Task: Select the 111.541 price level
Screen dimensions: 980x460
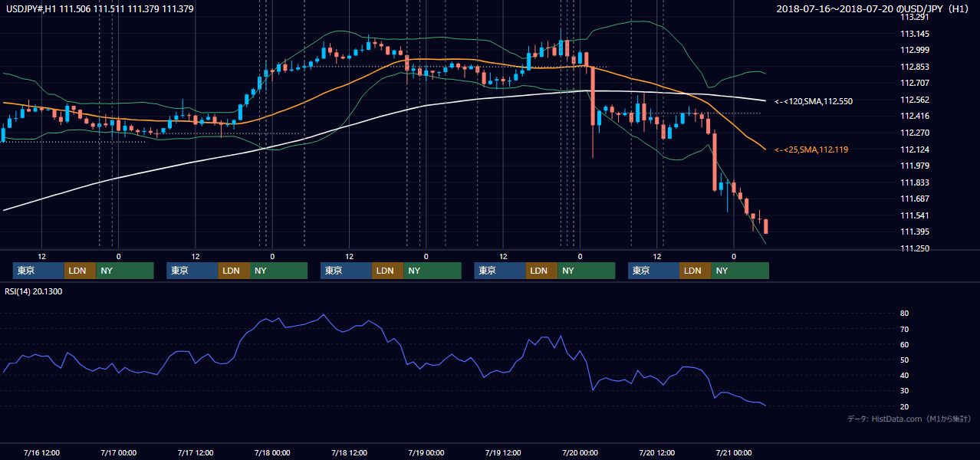Action: (915, 215)
